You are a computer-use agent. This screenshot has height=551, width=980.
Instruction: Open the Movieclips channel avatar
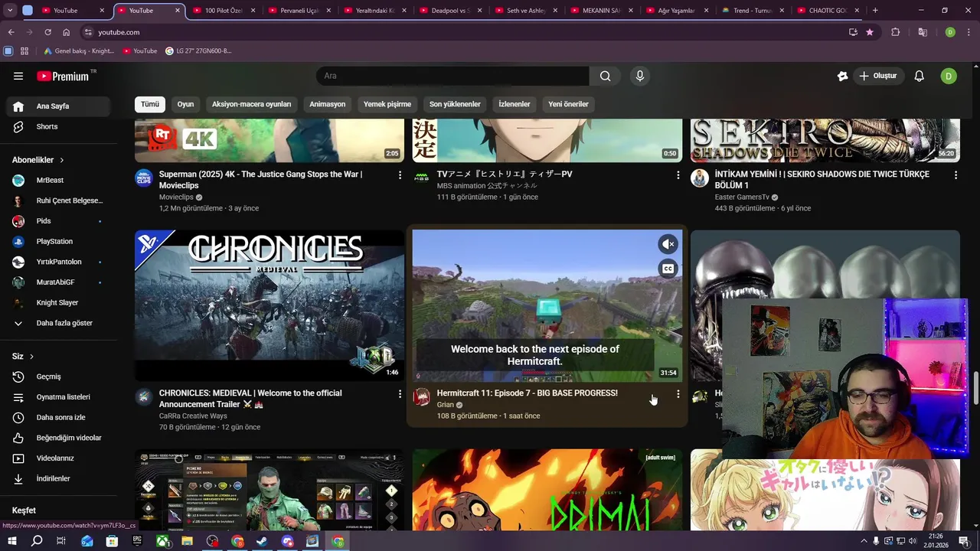tap(144, 178)
